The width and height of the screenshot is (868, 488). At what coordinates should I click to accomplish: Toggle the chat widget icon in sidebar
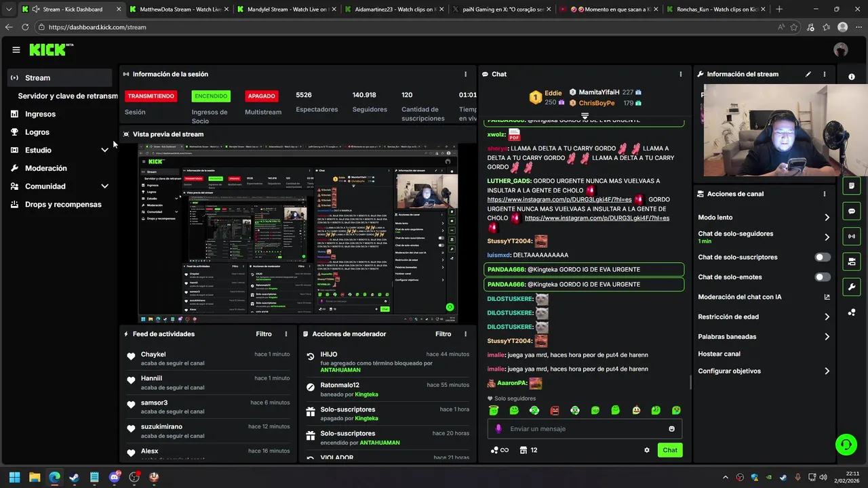click(852, 211)
